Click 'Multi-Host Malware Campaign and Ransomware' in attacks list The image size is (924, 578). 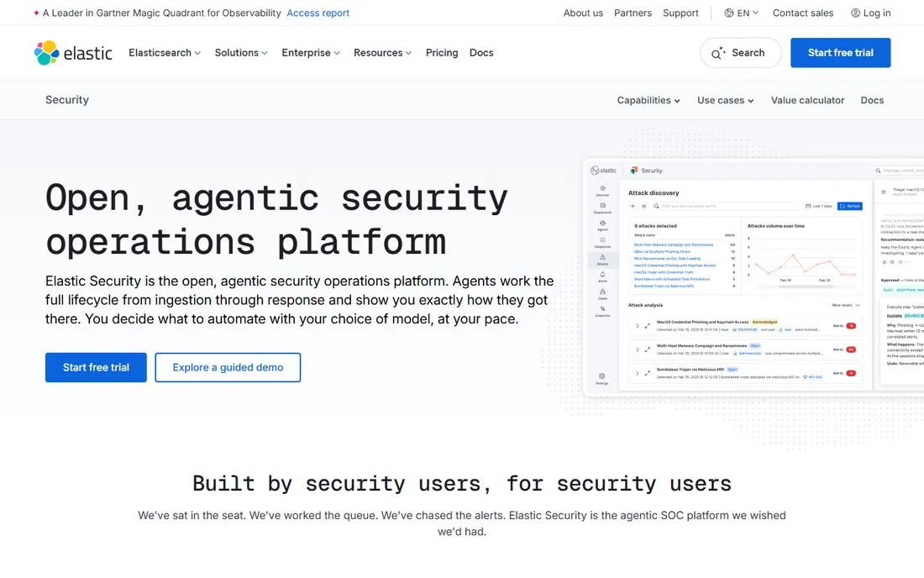coord(674,244)
